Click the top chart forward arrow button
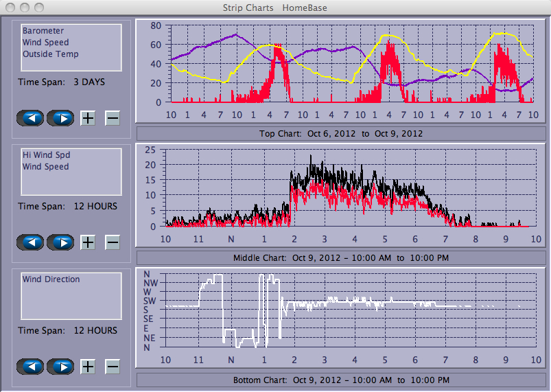The width and height of the screenshot is (551, 392). [x=60, y=118]
